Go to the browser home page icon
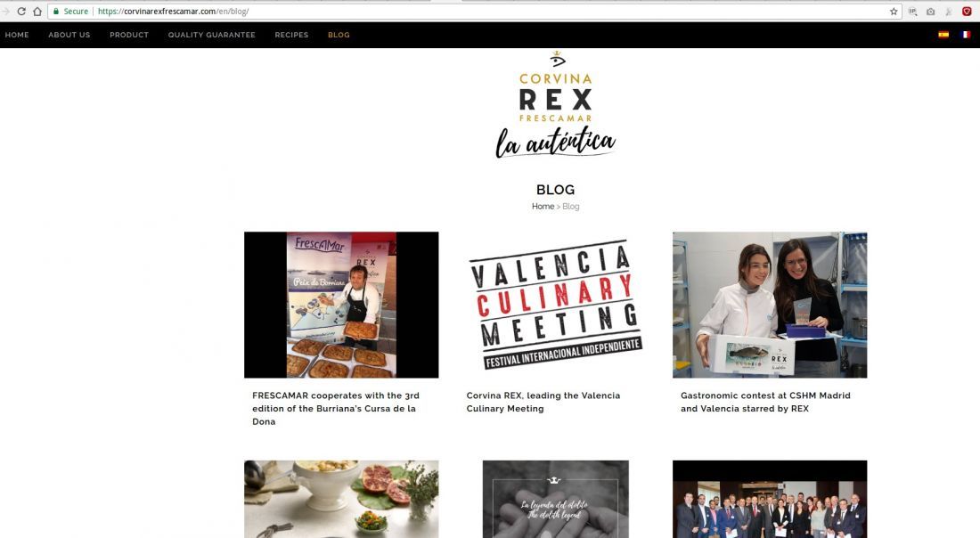Image resolution: width=980 pixels, height=538 pixels. pos(37,12)
